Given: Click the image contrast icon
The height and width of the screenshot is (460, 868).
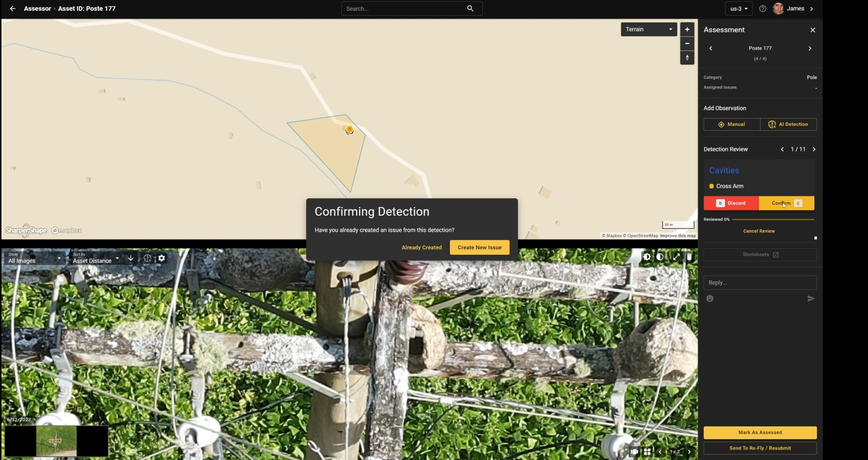Looking at the screenshot, I should tap(660, 257).
